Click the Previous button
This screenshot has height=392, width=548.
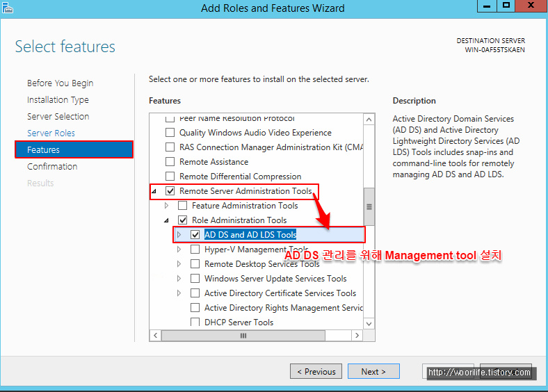pyautogui.click(x=316, y=371)
